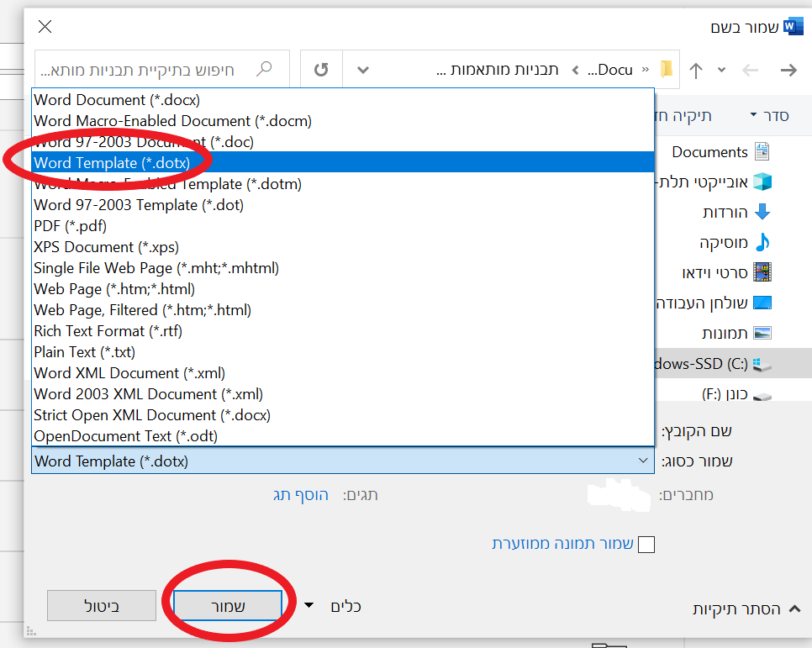Click הסתר תיקיות hide folders button
Image resolution: width=812 pixels, height=648 pixels.
tap(746, 609)
